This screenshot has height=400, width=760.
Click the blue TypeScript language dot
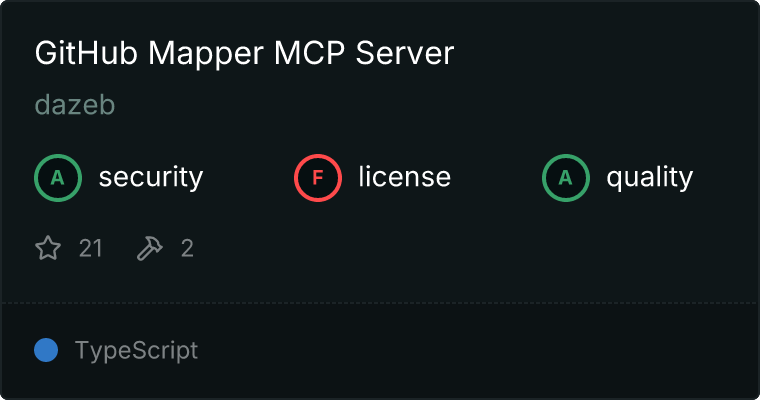click(46, 350)
